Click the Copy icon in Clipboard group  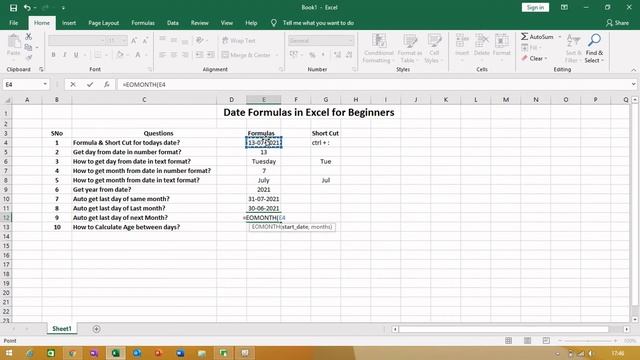[28, 47]
